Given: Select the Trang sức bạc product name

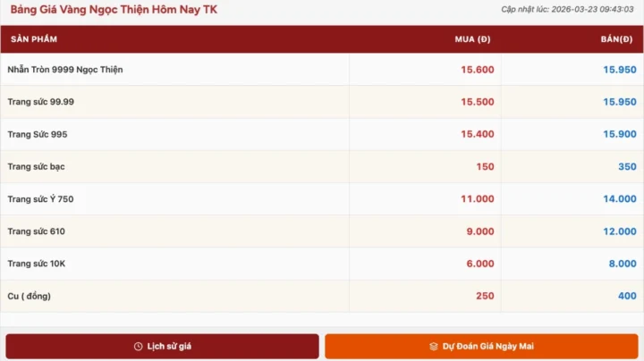Looking at the screenshot, I should (36, 166).
